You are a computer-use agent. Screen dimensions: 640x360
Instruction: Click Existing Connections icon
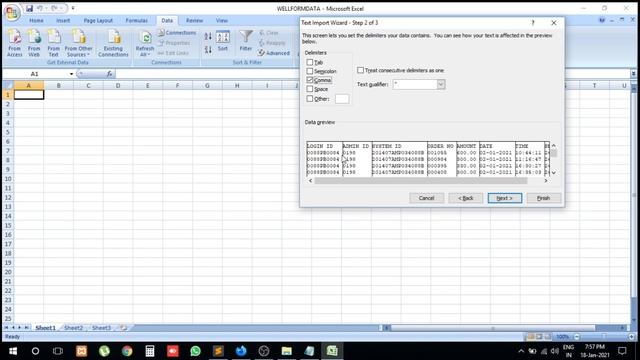point(113,43)
